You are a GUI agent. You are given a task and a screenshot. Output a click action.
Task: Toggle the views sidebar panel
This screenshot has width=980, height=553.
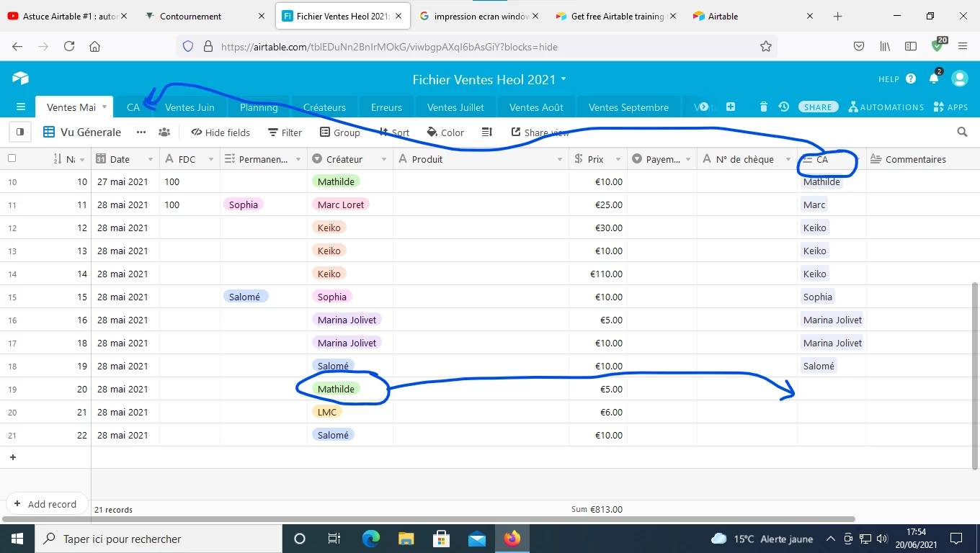19,132
